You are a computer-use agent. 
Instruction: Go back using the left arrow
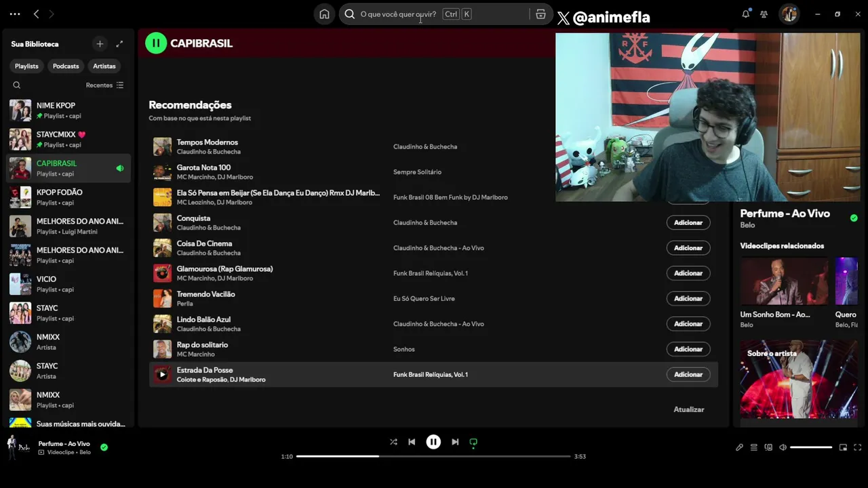point(37,14)
